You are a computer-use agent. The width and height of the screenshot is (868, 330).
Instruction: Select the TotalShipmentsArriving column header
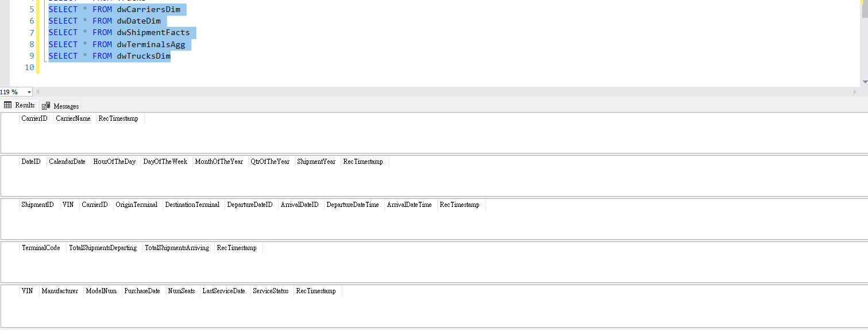178,248
